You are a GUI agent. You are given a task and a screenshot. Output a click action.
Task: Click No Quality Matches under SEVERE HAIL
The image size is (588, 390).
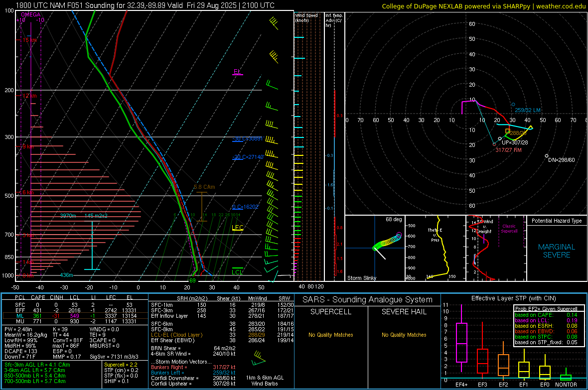tap(404, 335)
